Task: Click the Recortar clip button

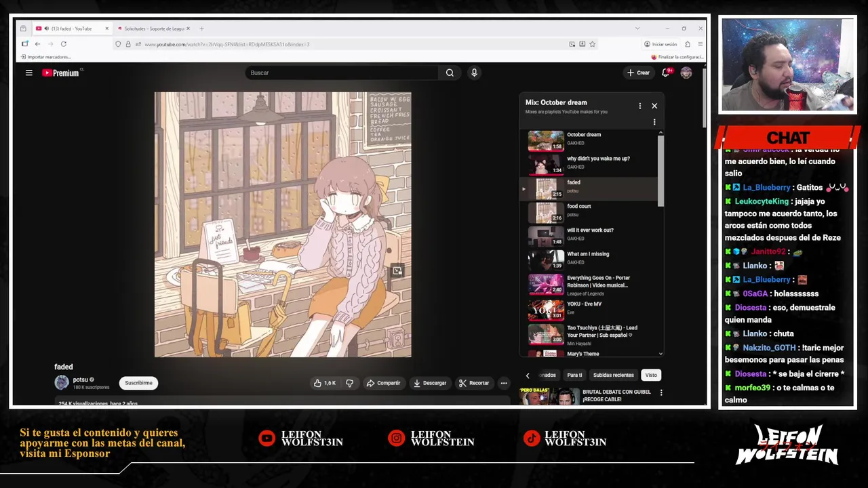Action: 474,383
